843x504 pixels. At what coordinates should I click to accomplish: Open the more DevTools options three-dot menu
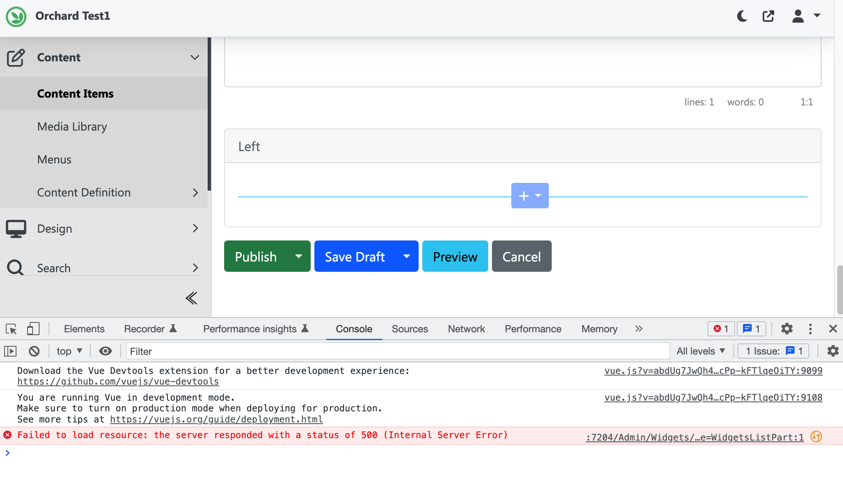click(810, 329)
